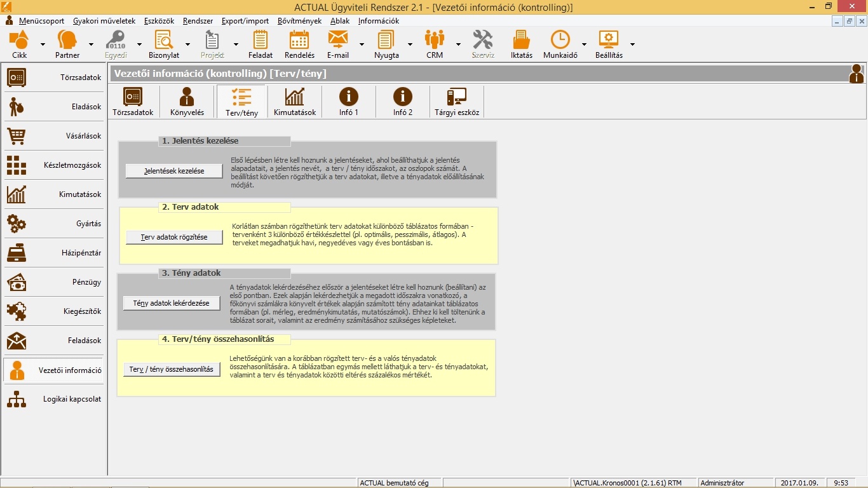The width and height of the screenshot is (868, 488).
Task: Expand the dropdown arrow next to E-mail
Action: 362,44
